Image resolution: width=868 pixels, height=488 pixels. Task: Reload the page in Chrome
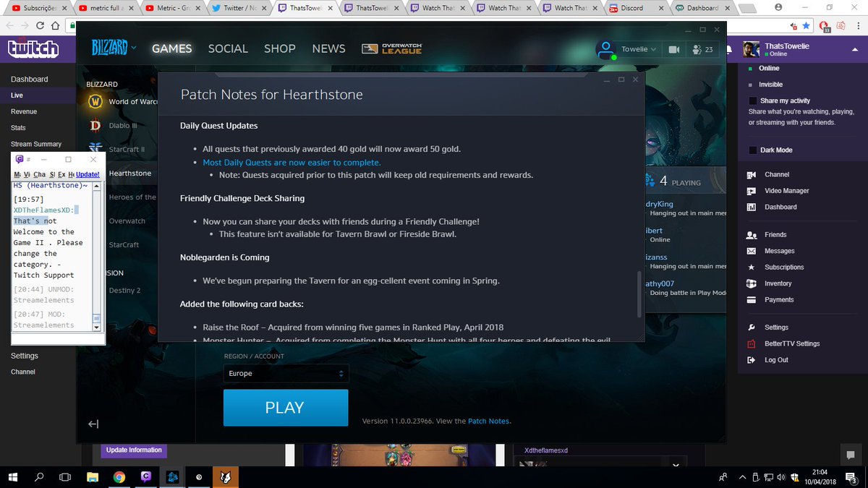pos(41,25)
